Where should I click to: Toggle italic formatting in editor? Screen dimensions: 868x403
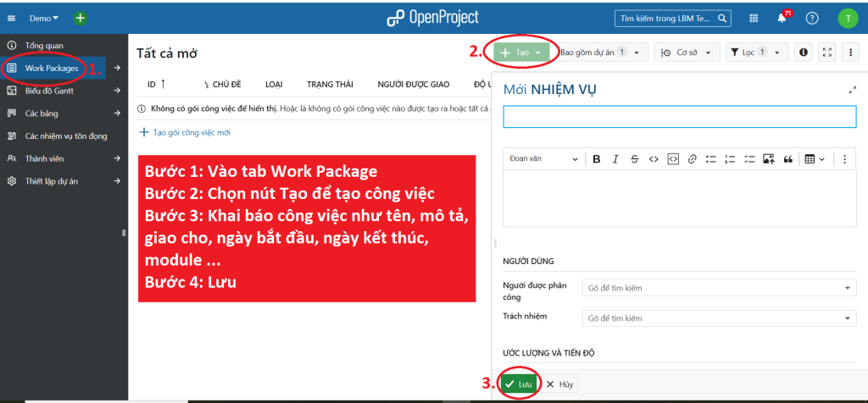point(615,159)
